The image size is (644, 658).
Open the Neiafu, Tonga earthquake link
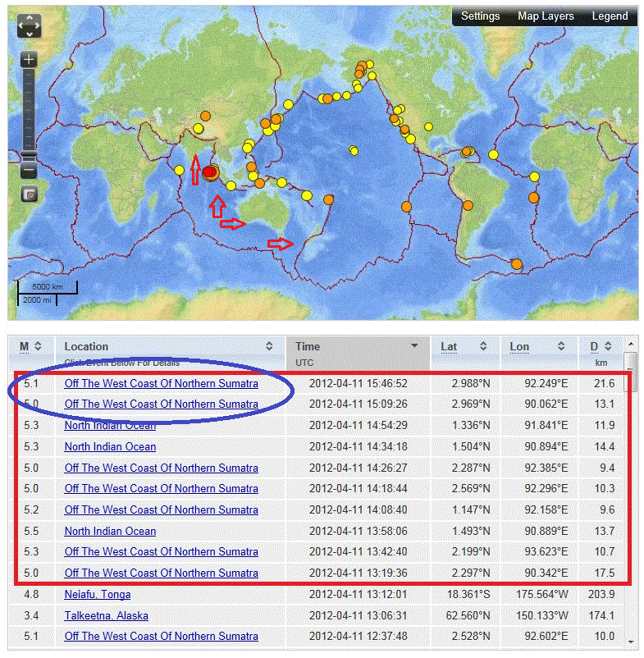pos(98,594)
